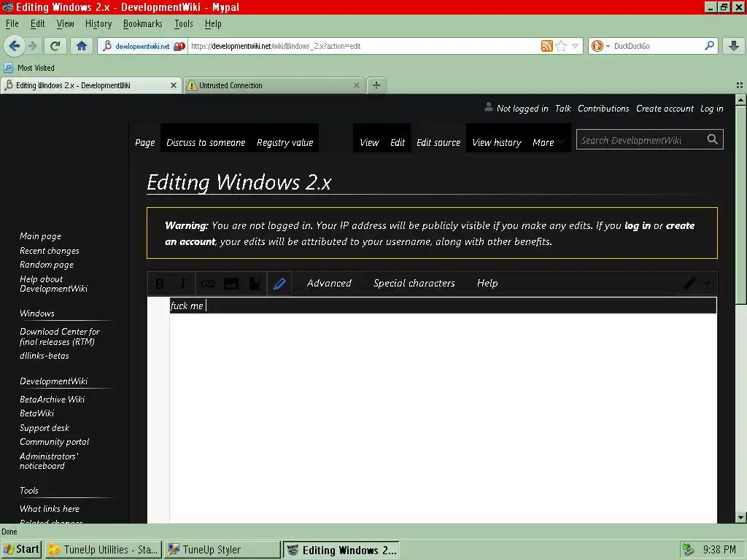Image resolution: width=747 pixels, height=560 pixels.
Task: Click the system tray network icon
Action: tap(689, 550)
